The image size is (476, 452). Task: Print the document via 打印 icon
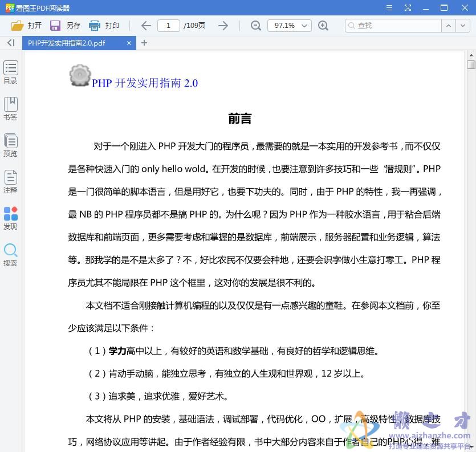point(94,26)
